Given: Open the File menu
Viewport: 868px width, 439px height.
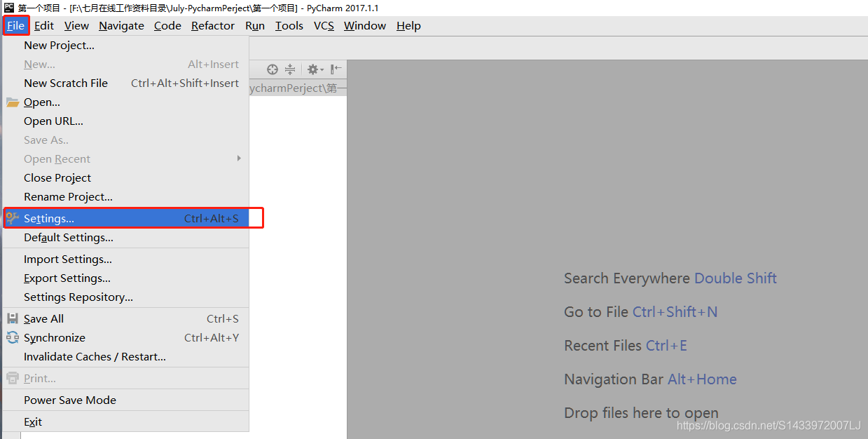Looking at the screenshot, I should [x=15, y=26].
